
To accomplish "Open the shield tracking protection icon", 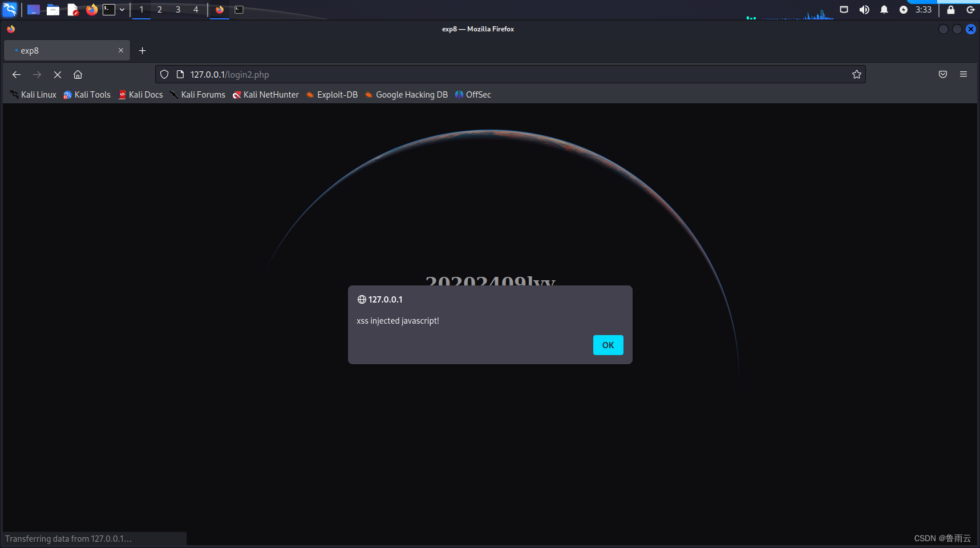I will (x=164, y=74).
